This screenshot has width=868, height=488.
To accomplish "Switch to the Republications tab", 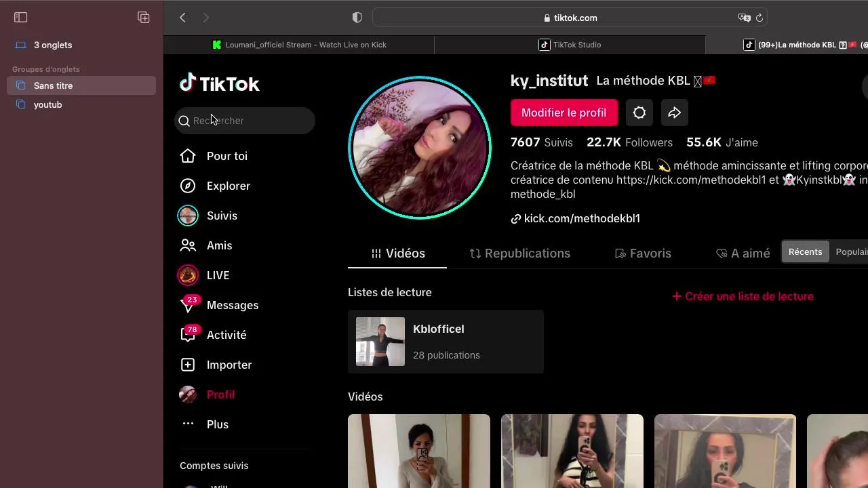I will 520,253.
